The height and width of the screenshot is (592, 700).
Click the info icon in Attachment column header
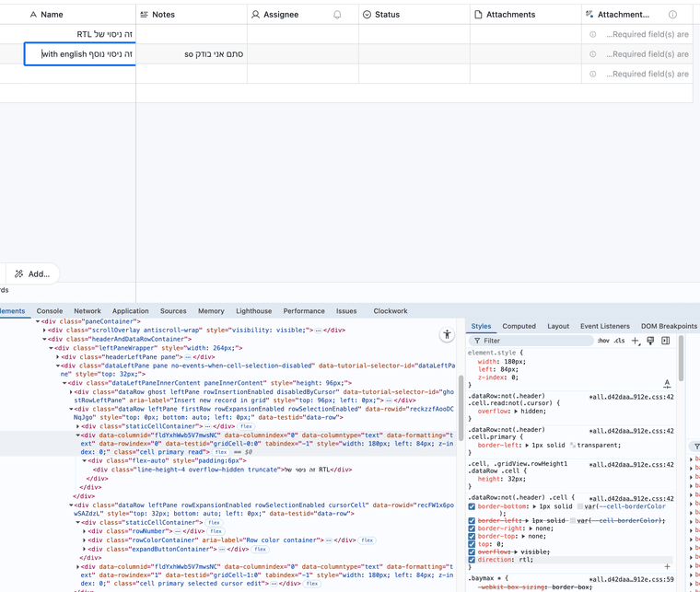(672, 15)
